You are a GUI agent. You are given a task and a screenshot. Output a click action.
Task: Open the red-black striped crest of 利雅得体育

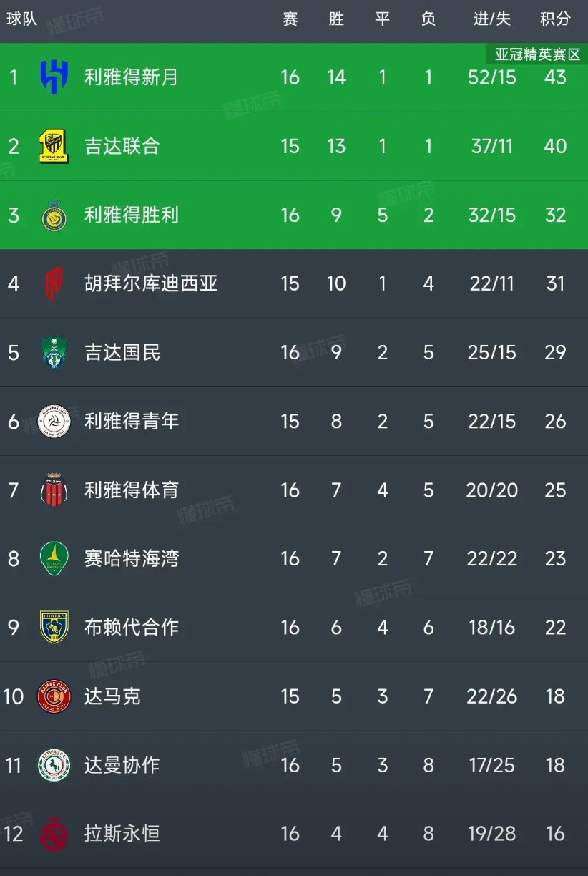pos(54,490)
